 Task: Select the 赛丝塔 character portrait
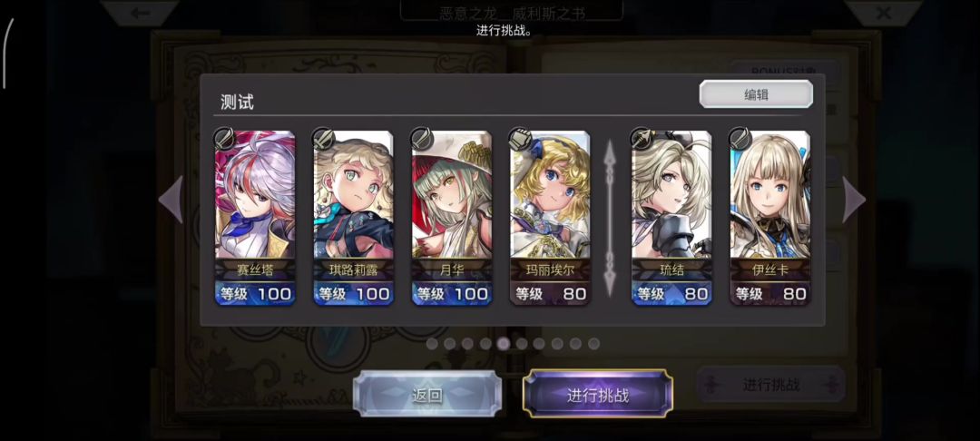tap(255, 194)
